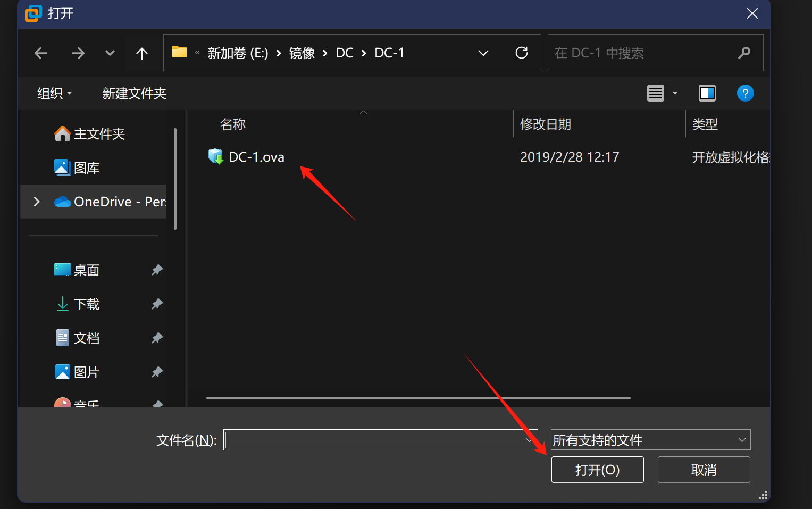Open Gallery in the sidebar
Screen dimensions: 812x509
77,168
